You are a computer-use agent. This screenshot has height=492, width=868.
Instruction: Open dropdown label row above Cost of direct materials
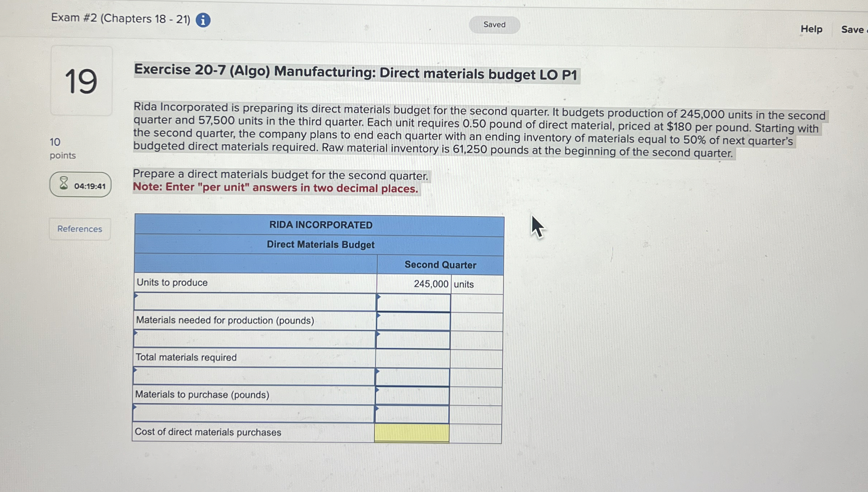(252, 414)
